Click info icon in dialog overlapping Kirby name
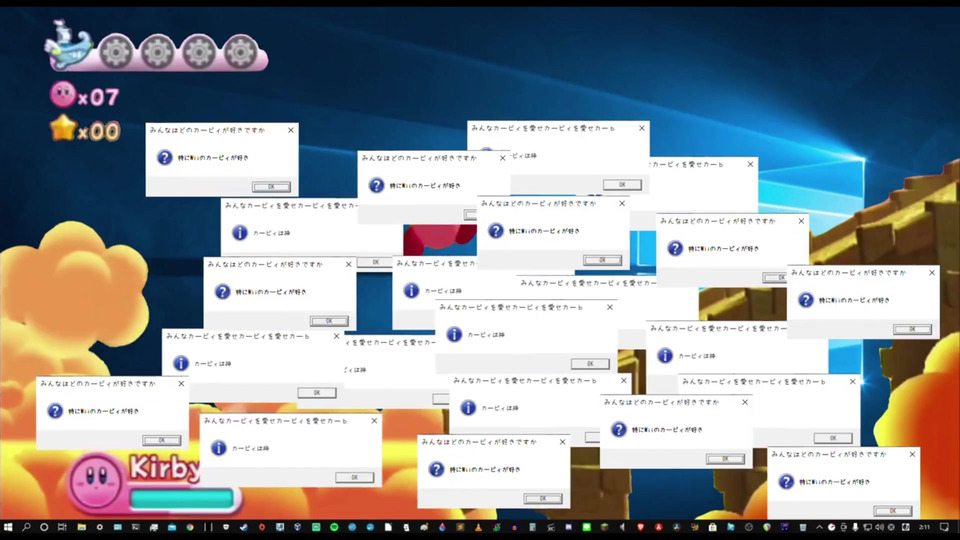The height and width of the screenshot is (540, 960). point(219,448)
